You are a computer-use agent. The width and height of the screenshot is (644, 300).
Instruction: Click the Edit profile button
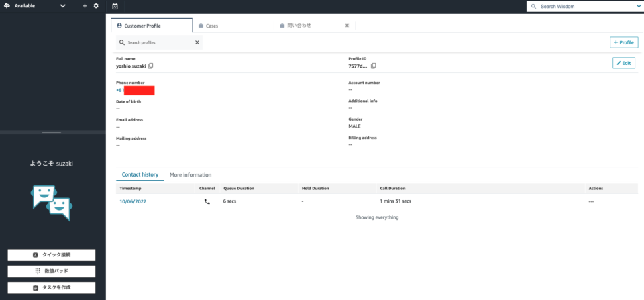click(624, 63)
